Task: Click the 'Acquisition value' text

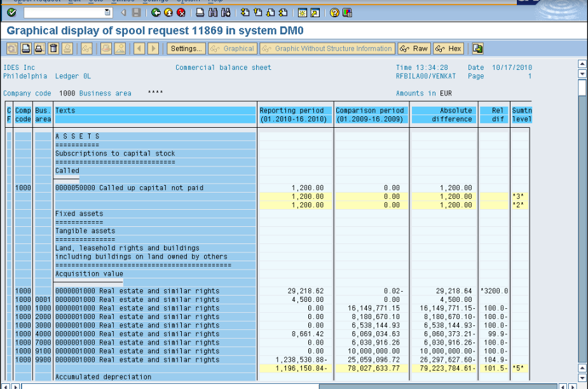Action: point(89,274)
